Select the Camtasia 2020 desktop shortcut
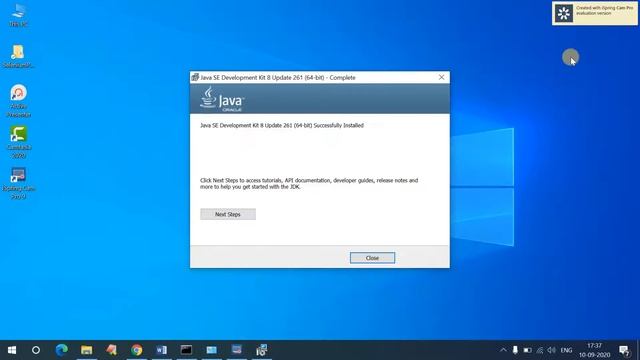The height and width of the screenshot is (360, 640). (18, 142)
